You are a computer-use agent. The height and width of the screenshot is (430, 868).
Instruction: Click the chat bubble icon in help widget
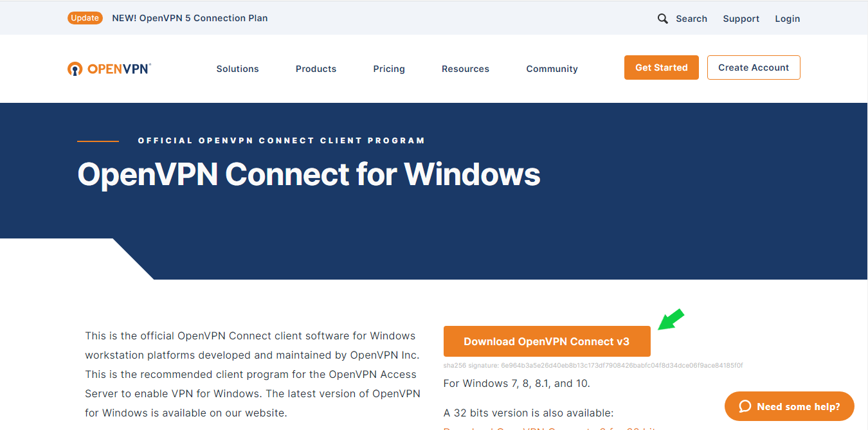(x=745, y=406)
